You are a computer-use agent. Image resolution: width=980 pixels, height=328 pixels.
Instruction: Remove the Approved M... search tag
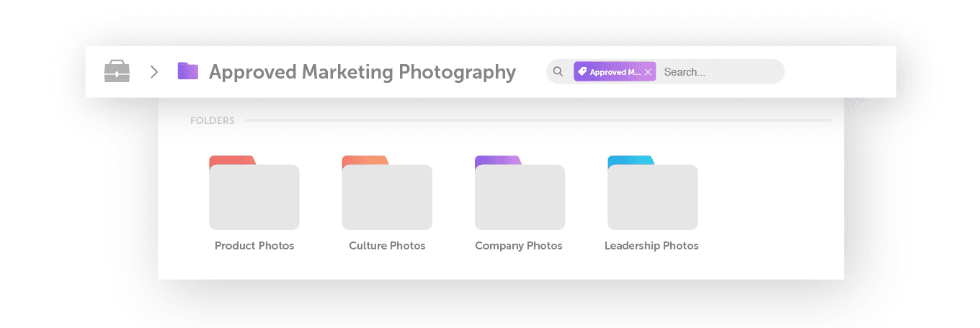[x=648, y=72]
